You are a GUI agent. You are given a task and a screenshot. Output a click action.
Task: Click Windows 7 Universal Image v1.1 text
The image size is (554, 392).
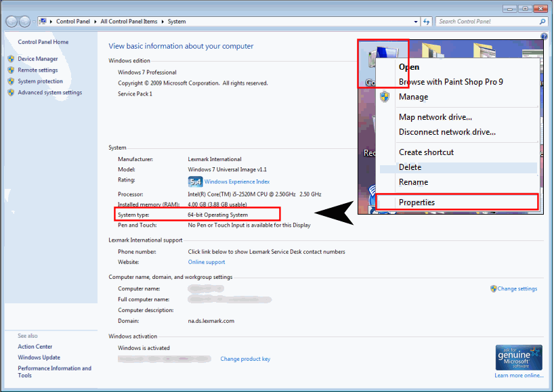click(x=227, y=169)
